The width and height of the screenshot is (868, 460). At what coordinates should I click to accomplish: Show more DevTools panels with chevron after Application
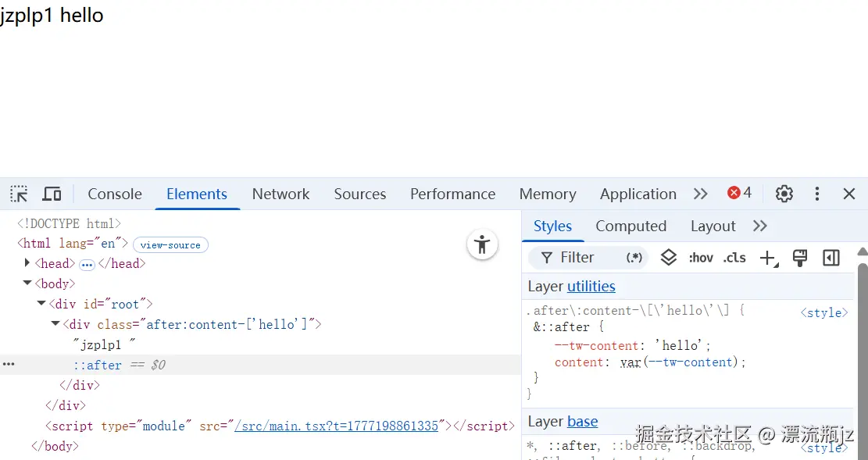pyautogui.click(x=700, y=194)
